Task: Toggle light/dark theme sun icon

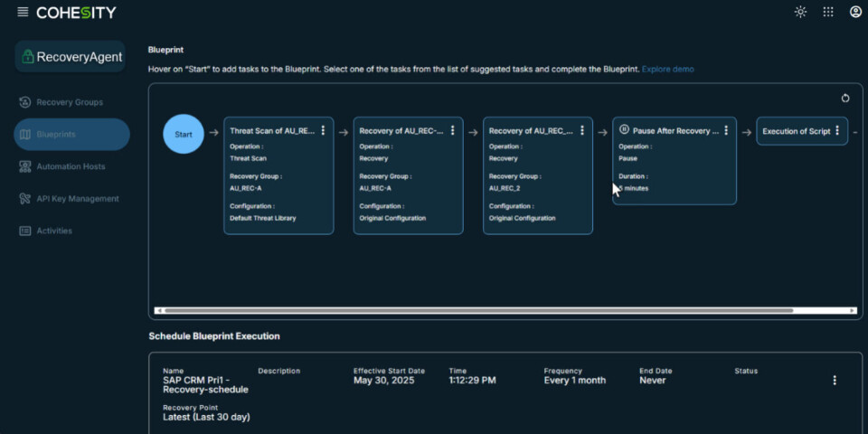Action: click(x=800, y=12)
